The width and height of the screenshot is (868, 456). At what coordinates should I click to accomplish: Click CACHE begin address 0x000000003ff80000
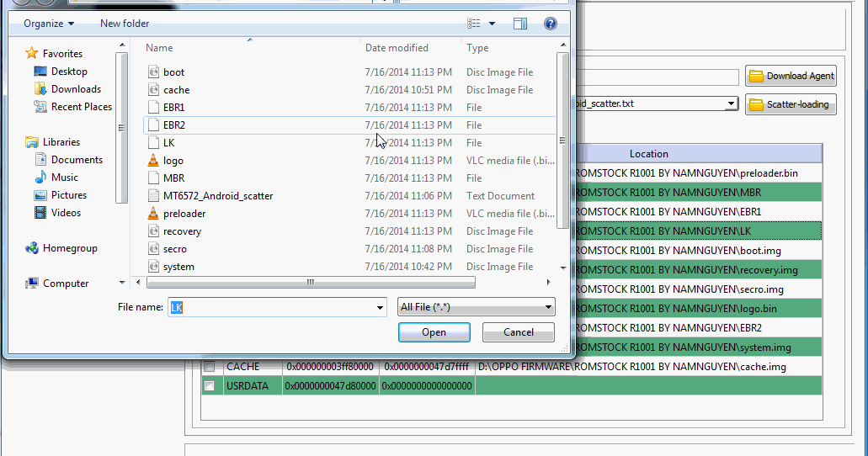click(x=330, y=366)
